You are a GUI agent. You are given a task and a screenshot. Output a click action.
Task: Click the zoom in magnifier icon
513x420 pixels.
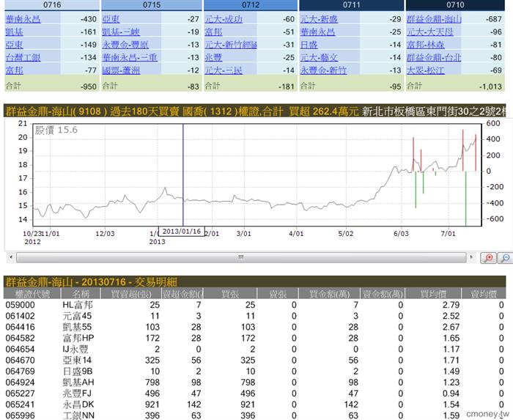488,258
